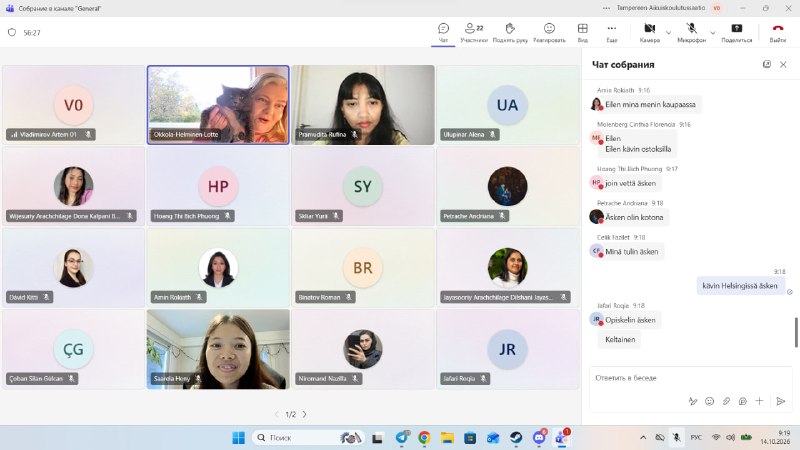Go to previous page of participant grid
Image resolution: width=800 pixels, height=450 pixels.
pos(277,414)
